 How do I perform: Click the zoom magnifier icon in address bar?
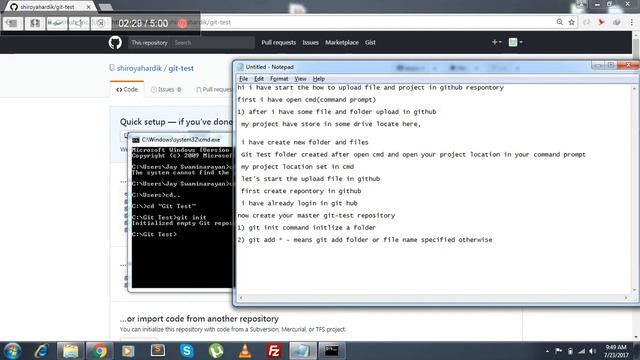click(560, 22)
